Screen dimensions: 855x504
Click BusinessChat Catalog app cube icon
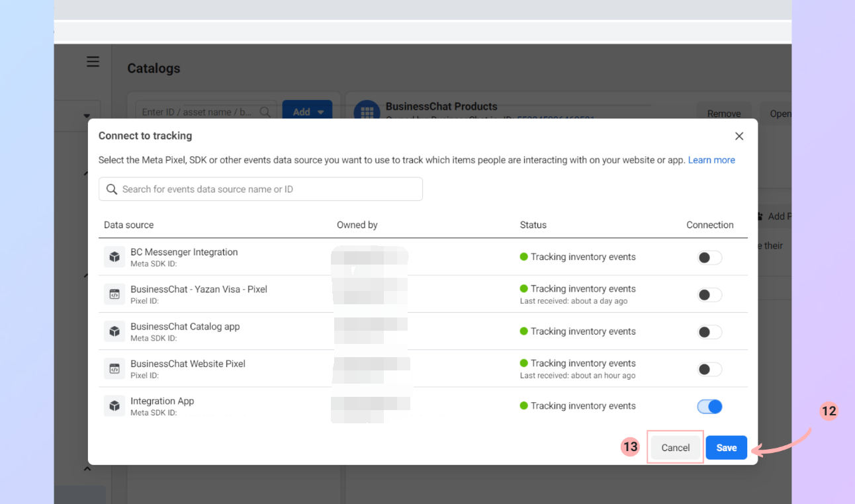tap(114, 331)
